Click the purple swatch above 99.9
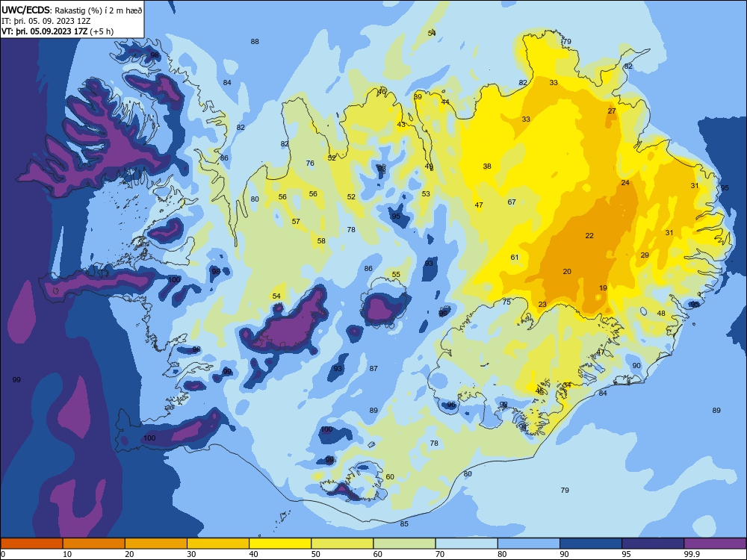The height and width of the screenshot is (560, 747). coord(715,544)
